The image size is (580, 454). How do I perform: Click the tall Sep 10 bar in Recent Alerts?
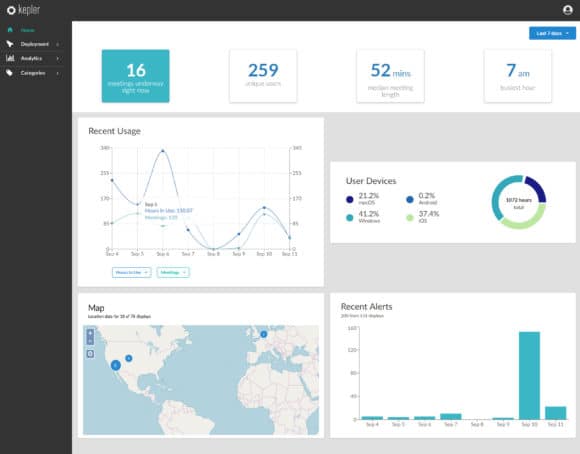tap(529, 376)
